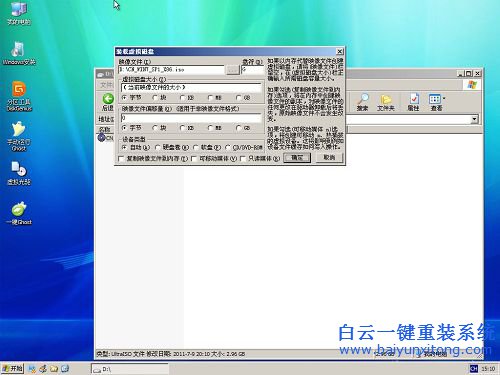Launch the DiskGenius 分区工具 desktop icon
Image resolution: width=500 pixels, height=375 pixels.
pyautogui.click(x=19, y=96)
